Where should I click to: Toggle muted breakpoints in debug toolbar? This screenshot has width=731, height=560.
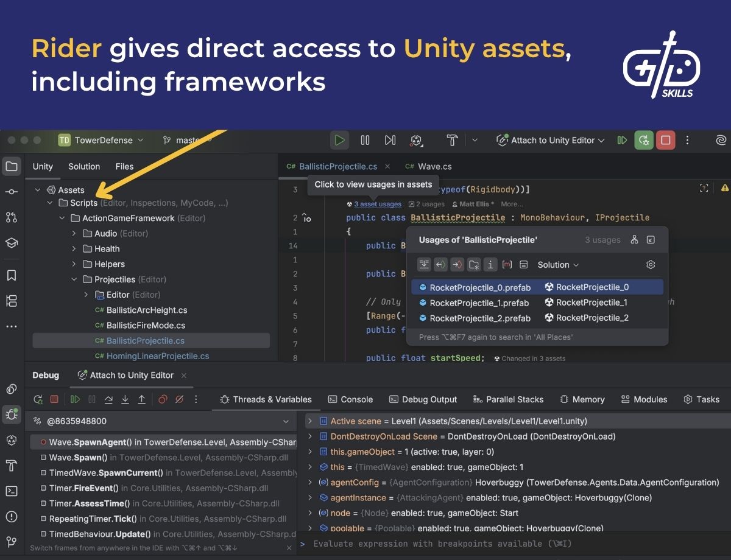click(x=179, y=399)
